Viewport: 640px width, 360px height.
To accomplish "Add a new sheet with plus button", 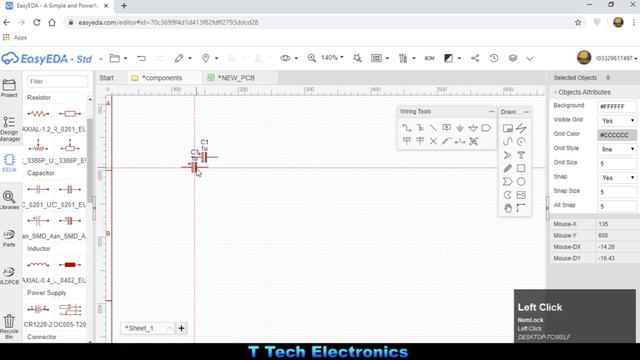I will 181,328.
